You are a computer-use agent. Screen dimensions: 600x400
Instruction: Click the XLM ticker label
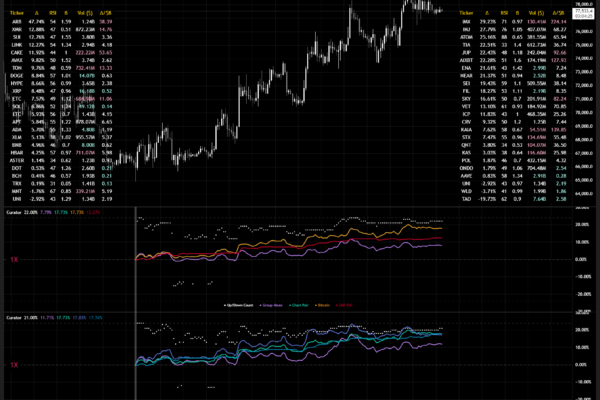[17, 137]
